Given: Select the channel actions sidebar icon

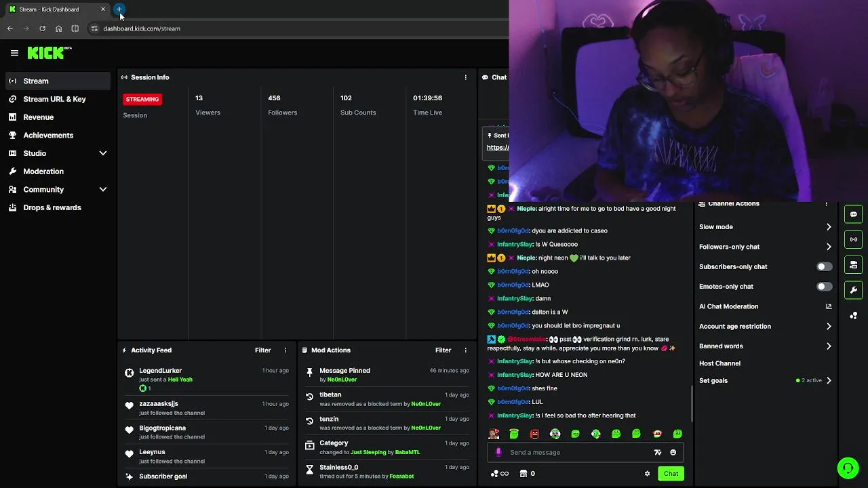Looking at the screenshot, I should (x=853, y=265).
